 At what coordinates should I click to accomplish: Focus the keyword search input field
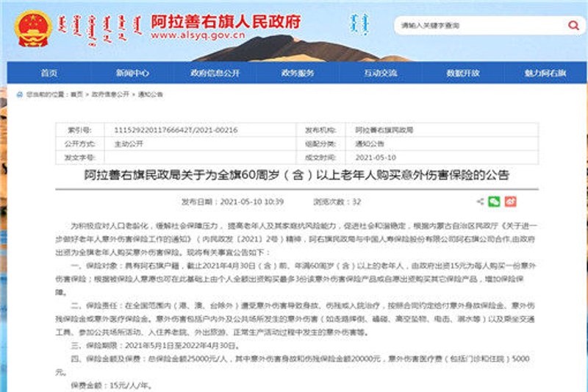[x=480, y=26]
